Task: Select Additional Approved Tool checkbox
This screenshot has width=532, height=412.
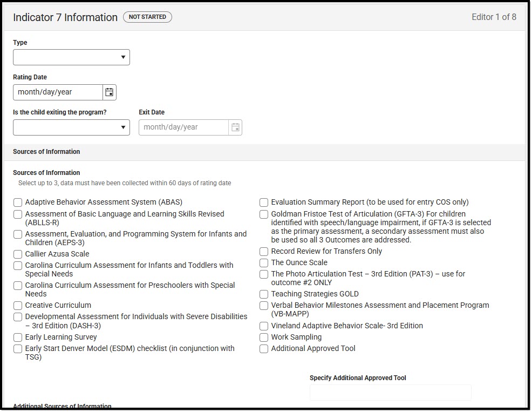Action: coord(264,349)
